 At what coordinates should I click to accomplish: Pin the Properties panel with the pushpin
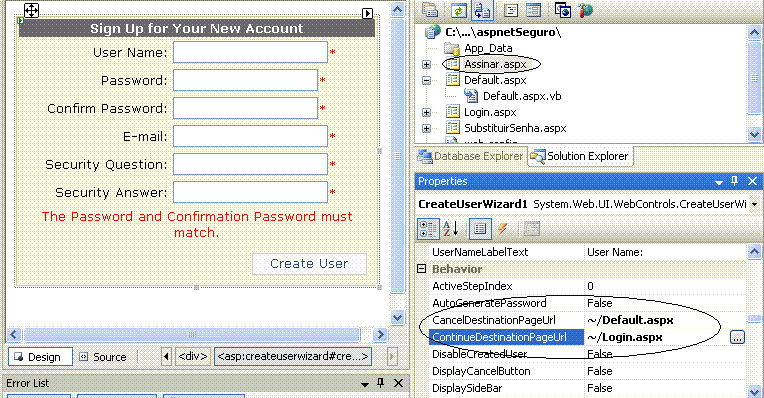[x=735, y=181]
